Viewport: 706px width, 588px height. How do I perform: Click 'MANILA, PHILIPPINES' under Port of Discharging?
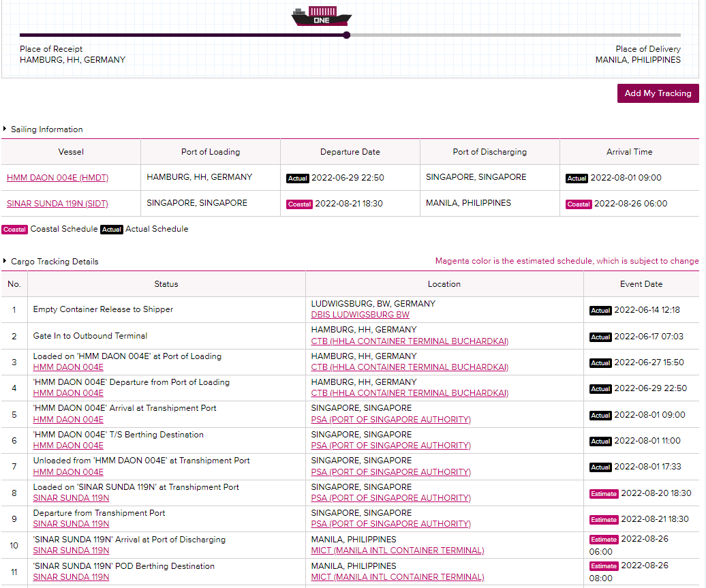468,203
